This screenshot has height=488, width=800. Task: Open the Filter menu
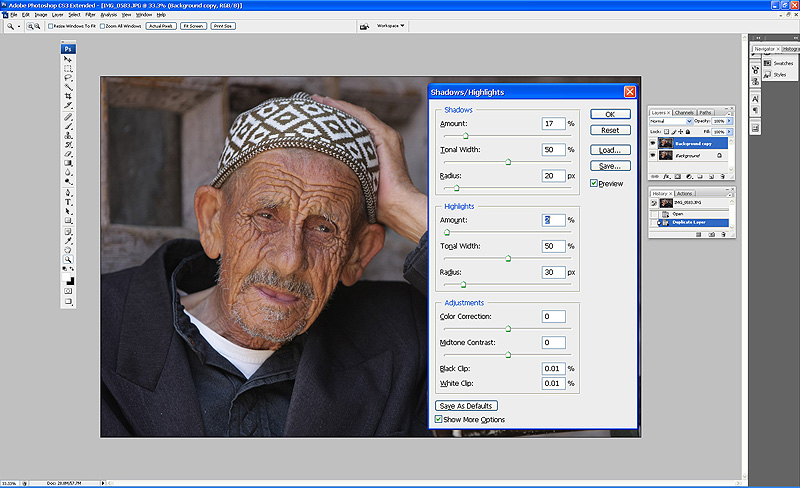tap(91, 15)
